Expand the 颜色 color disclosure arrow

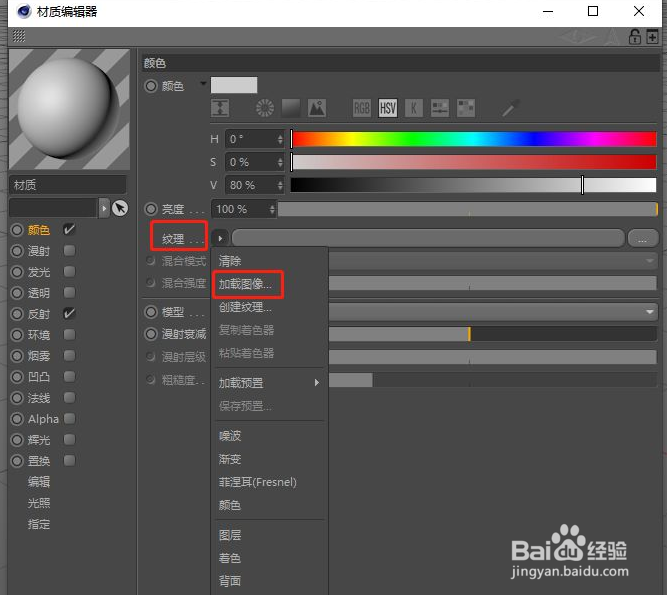203,83
